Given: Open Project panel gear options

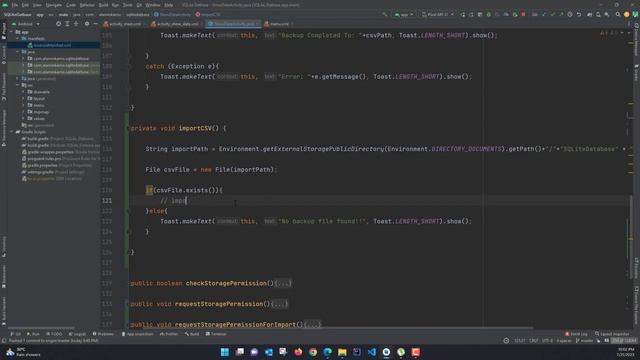Looking at the screenshot, I should coord(87,24).
